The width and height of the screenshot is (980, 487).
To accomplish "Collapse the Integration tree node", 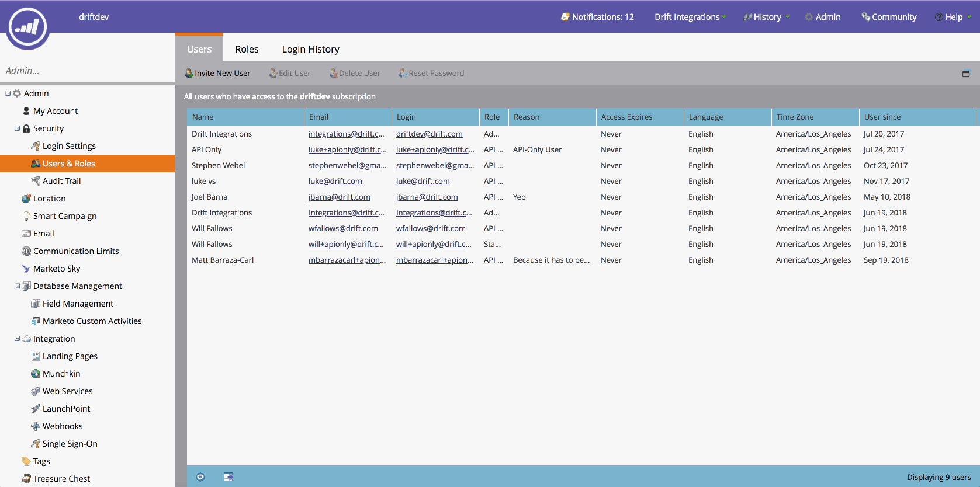I will tap(18, 339).
